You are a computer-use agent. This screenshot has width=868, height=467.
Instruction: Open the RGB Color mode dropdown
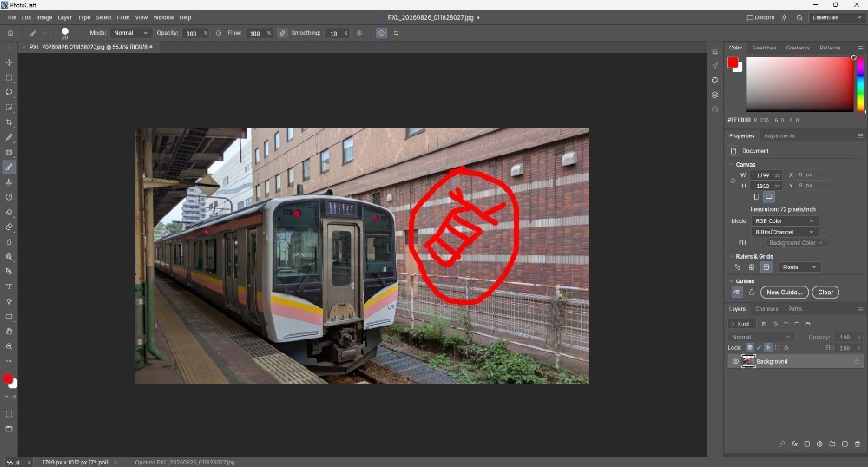[x=785, y=220]
